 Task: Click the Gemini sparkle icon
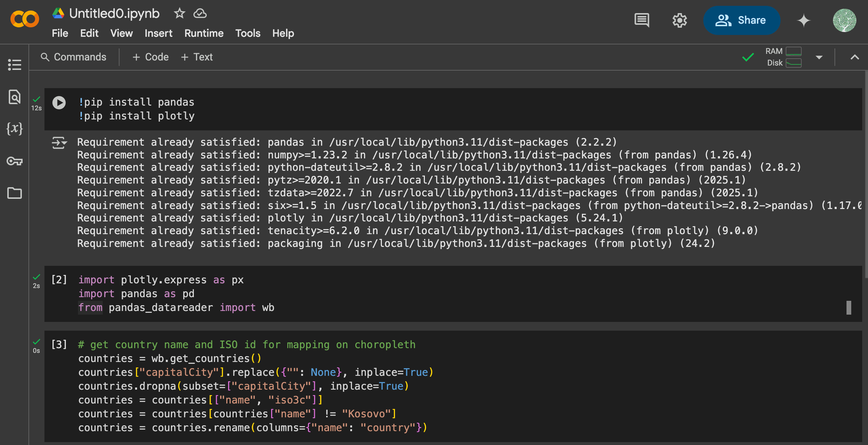804,20
